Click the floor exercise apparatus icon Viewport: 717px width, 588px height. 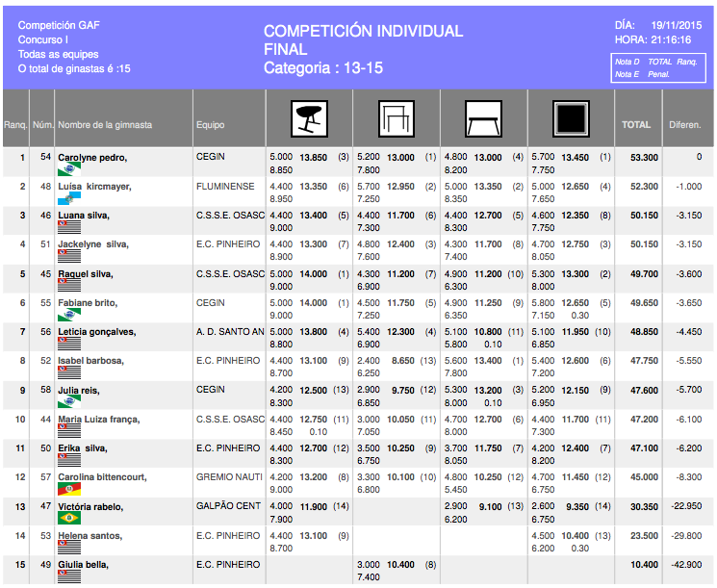click(x=571, y=119)
